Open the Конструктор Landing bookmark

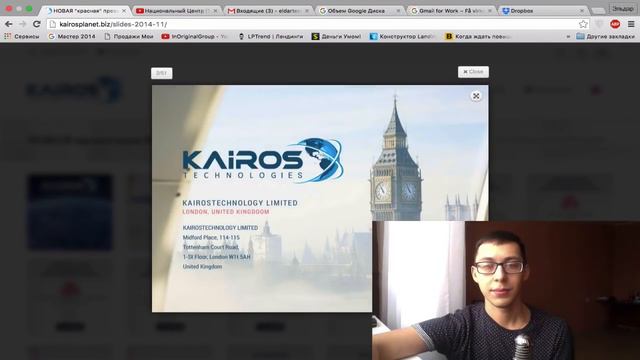402,37
